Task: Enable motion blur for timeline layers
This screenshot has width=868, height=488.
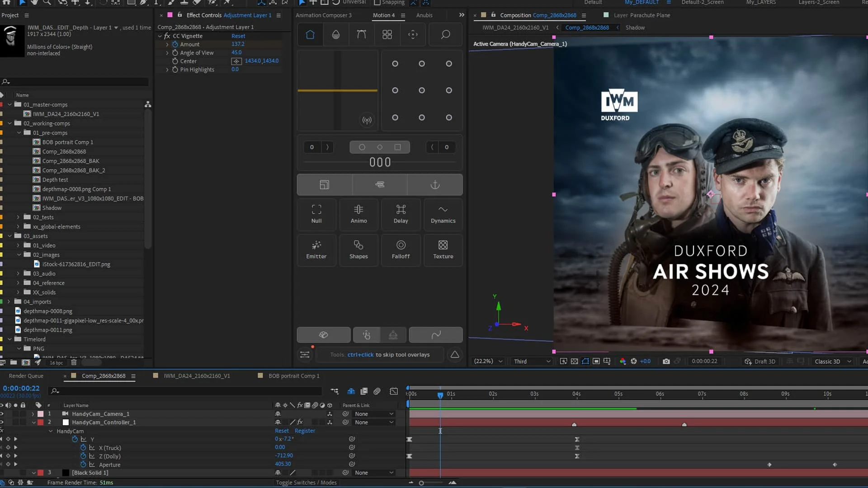Action: point(377,391)
